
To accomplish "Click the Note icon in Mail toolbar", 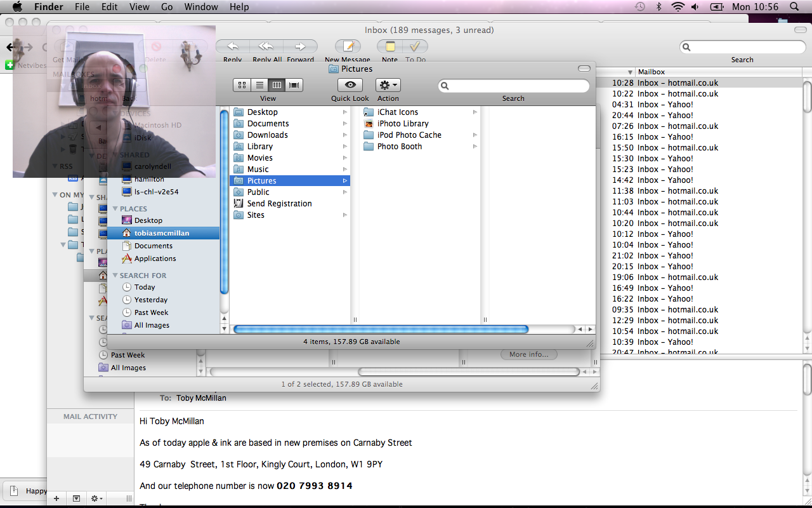I will [390, 46].
